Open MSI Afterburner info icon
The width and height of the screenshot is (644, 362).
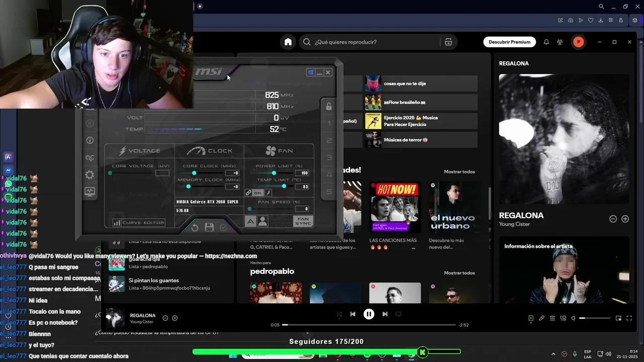click(90, 140)
